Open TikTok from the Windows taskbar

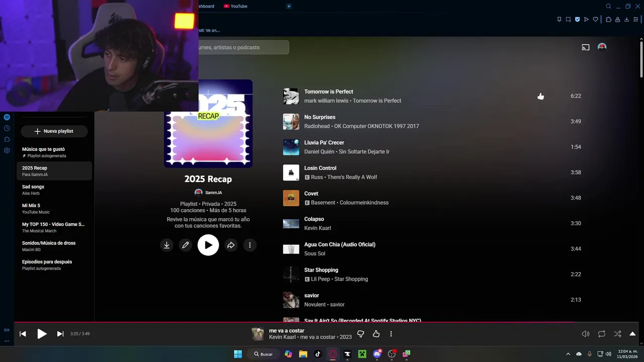click(x=317, y=354)
